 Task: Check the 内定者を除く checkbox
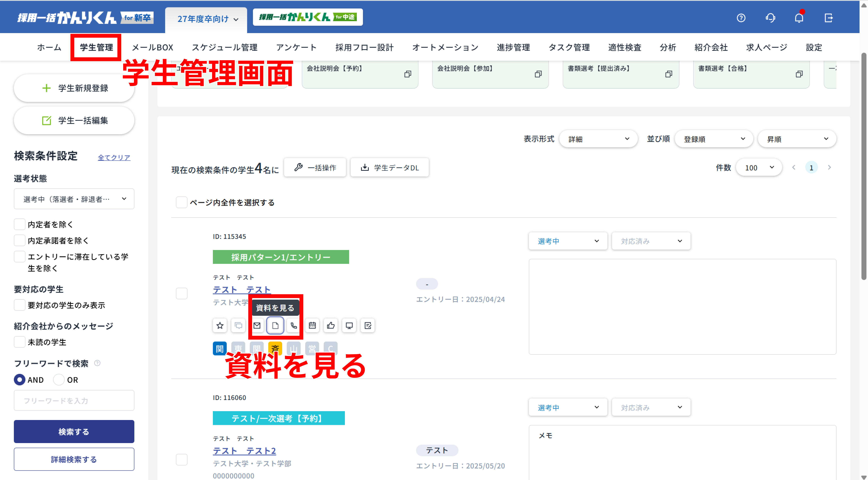pyautogui.click(x=20, y=224)
